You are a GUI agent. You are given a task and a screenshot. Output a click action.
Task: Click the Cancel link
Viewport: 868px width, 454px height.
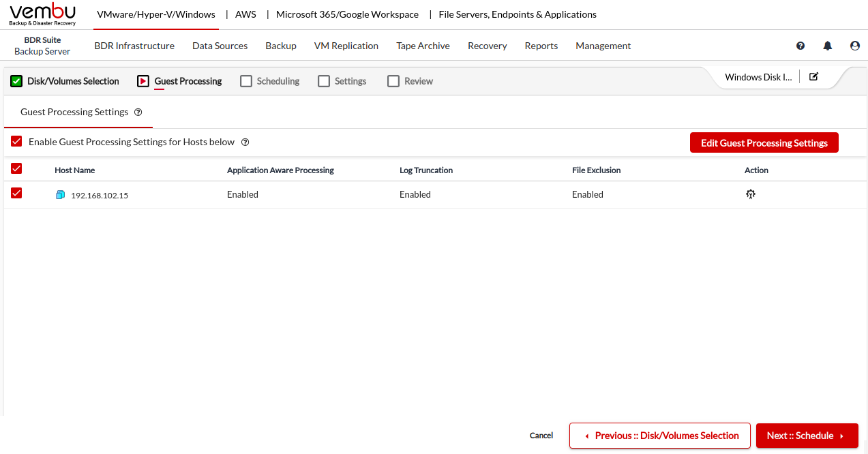pyautogui.click(x=541, y=436)
